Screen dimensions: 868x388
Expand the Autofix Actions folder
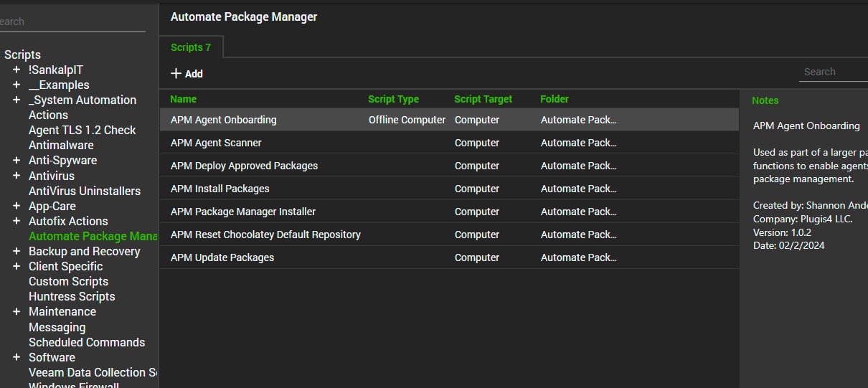[x=16, y=221]
